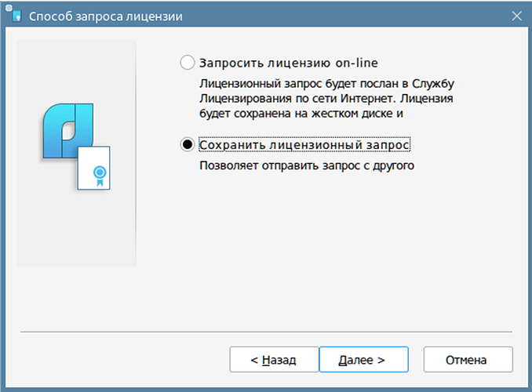Select the Сохранить лицензионный запрос radio button
Viewport: 532px width, 392px height.
coord(188,144)
